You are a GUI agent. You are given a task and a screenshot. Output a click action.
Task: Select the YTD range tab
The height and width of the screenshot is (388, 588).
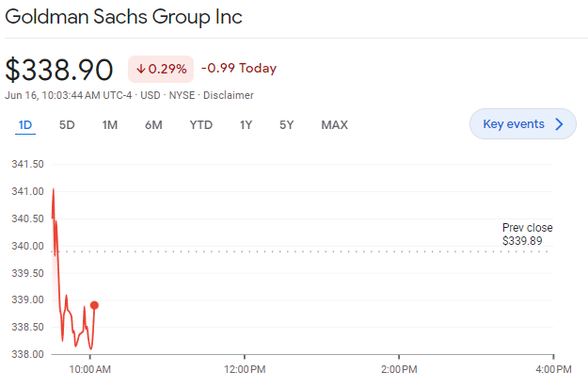200,125
